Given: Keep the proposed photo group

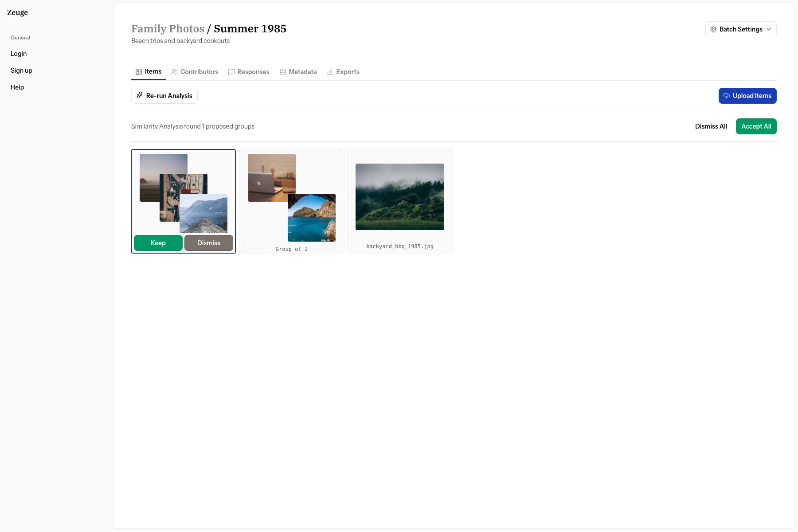Looking at the screenshot, I should point(158,243).
